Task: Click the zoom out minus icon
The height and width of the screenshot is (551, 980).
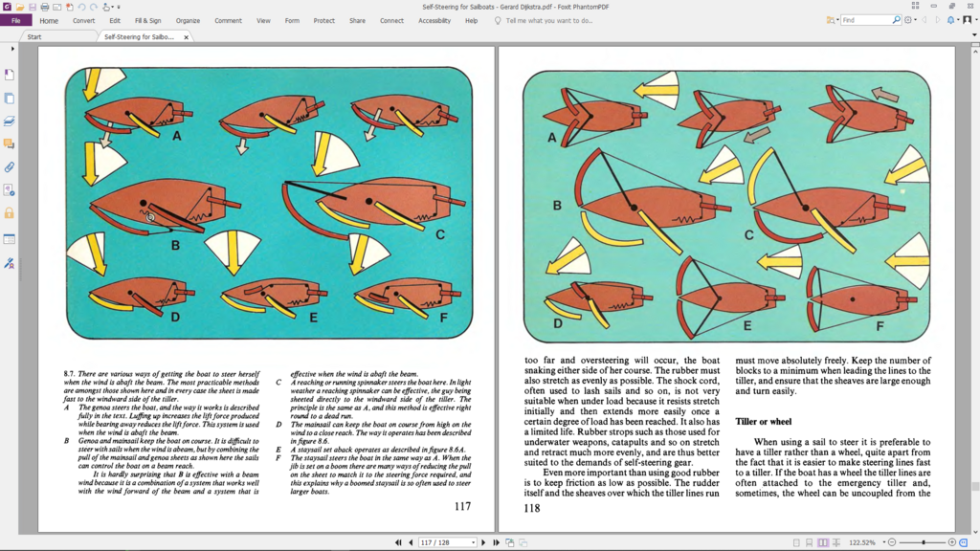Action: (892, 542)
